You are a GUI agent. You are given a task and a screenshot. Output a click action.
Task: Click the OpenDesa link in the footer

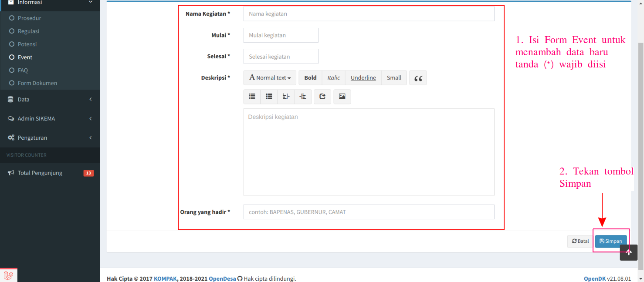(222, 279)
